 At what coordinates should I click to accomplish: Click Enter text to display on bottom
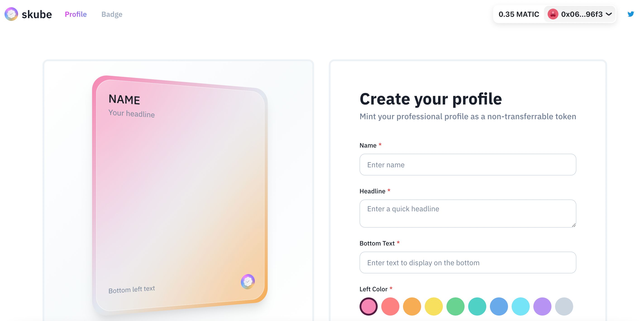pyautogui.click(x=467, y=262)
